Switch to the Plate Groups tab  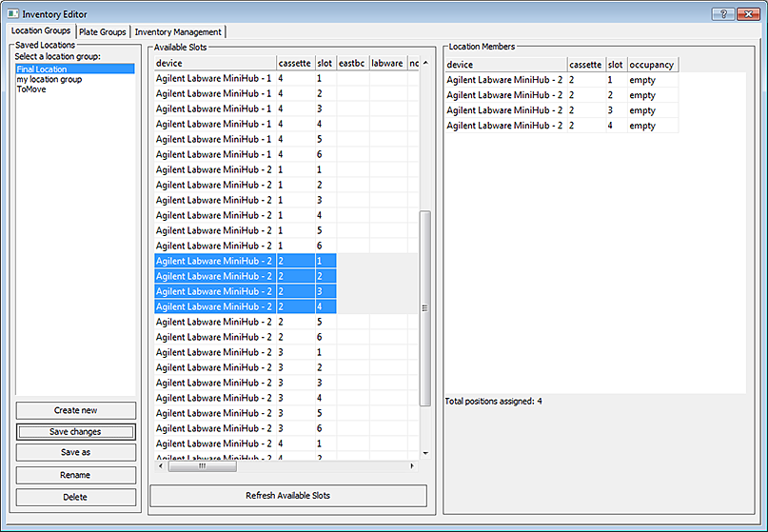(102, 31)
